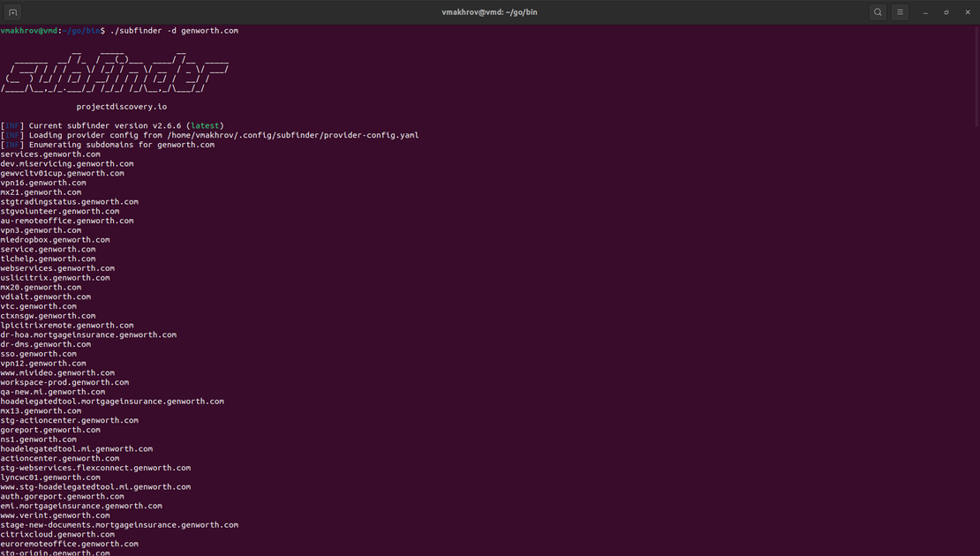Viewport: 980px width, 556px height.
Task: Select the subdomain sso.genworth.com
Action: coord(38,353)
